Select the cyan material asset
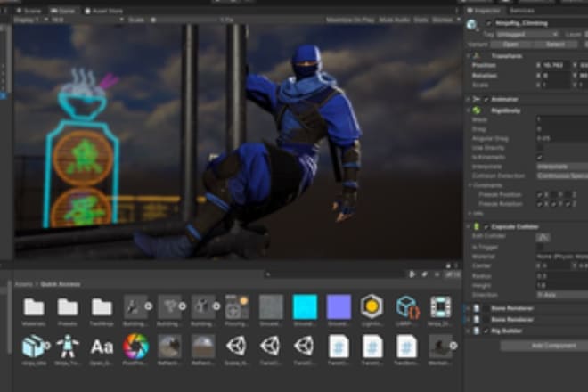The width and height of the screenshot is (588, 392). pyautogui.click(x=305, y=306)
